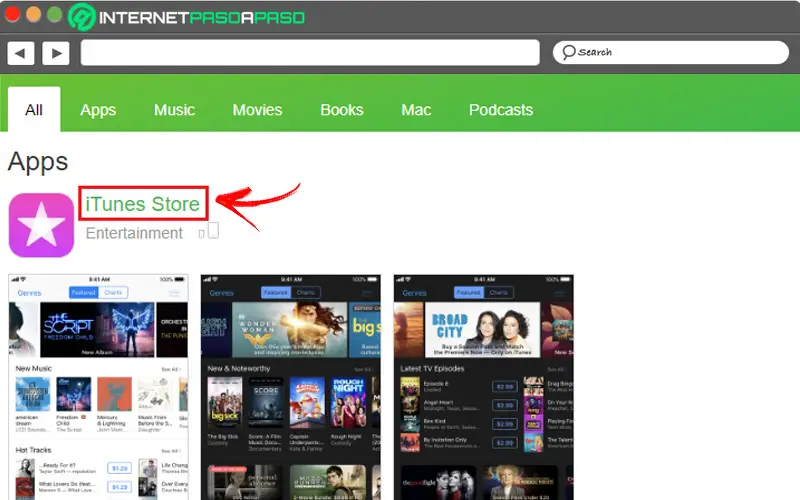The image size is (800, 500).
Task: Open the Music tab
Action: (174, 110)
